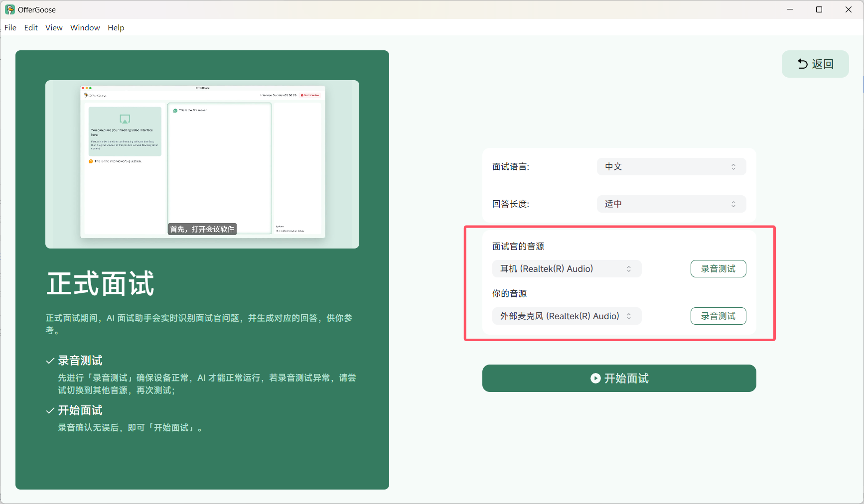Image resolution: width=864 pixels, height=504 pixels.
Task: Open the 面试语言 language dropdown
Action: click(671, 166)
